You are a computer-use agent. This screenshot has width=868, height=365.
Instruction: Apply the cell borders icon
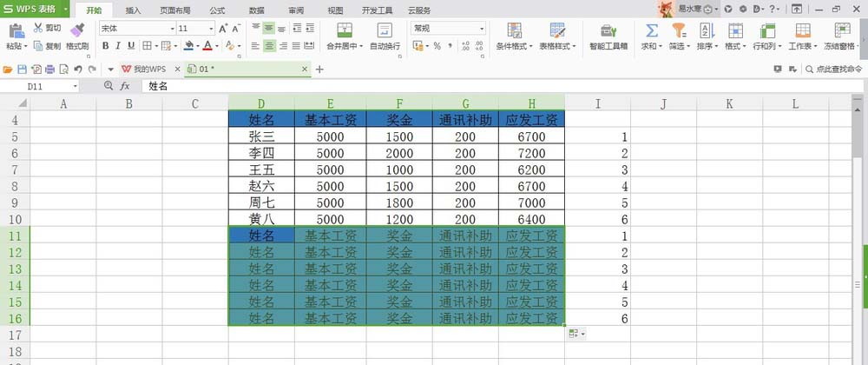click(x=147, y=46)
